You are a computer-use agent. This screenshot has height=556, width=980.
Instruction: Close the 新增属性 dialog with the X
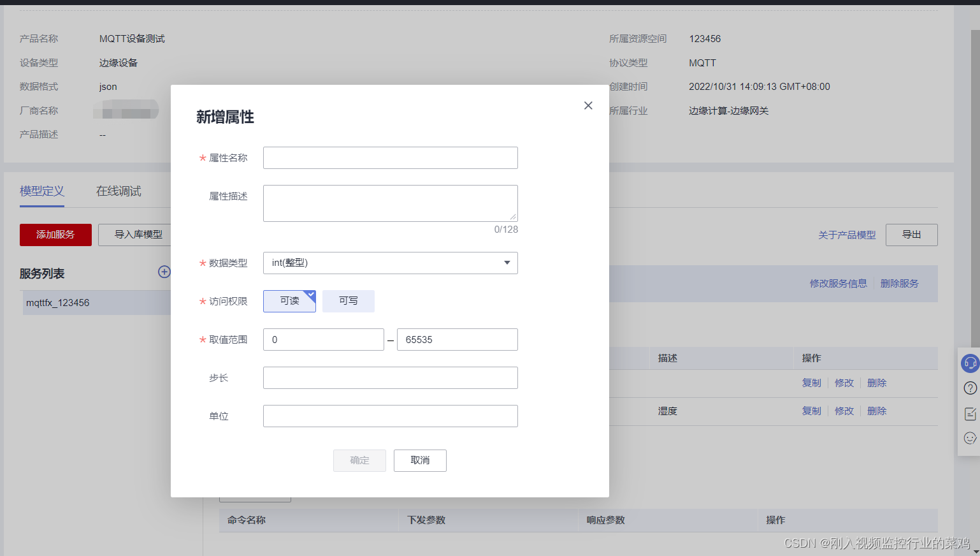pos(587,105)
